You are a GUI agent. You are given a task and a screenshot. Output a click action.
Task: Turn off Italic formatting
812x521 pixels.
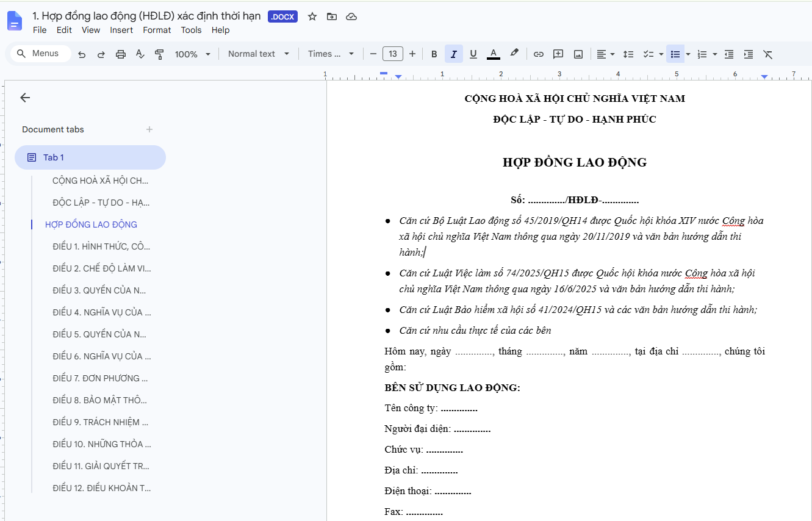[454, 54]
